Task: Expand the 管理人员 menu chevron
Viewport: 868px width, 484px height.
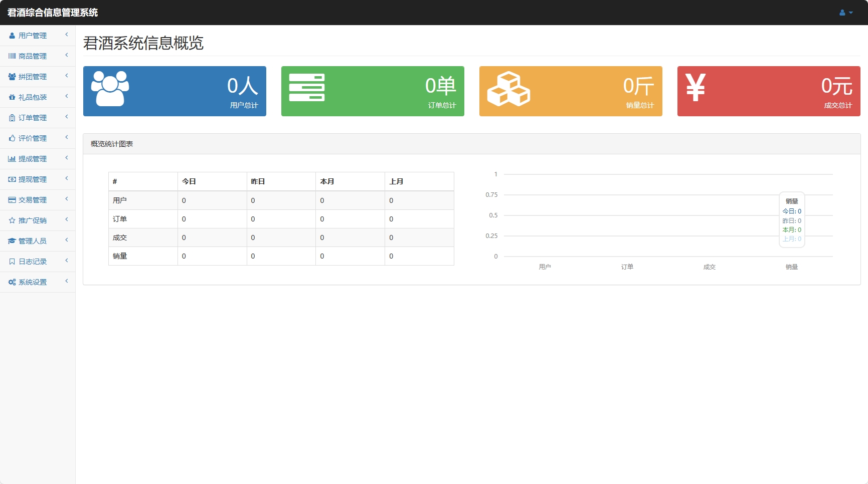Action: 66,240
